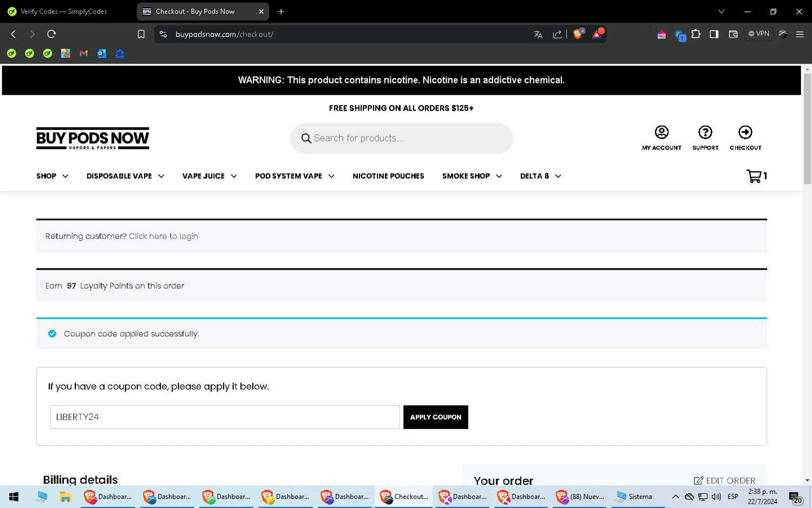The height and width of the screenshot is (508, 812).
Task: Click the Edit Order pencil link
Action: click(x=724, y=480)
